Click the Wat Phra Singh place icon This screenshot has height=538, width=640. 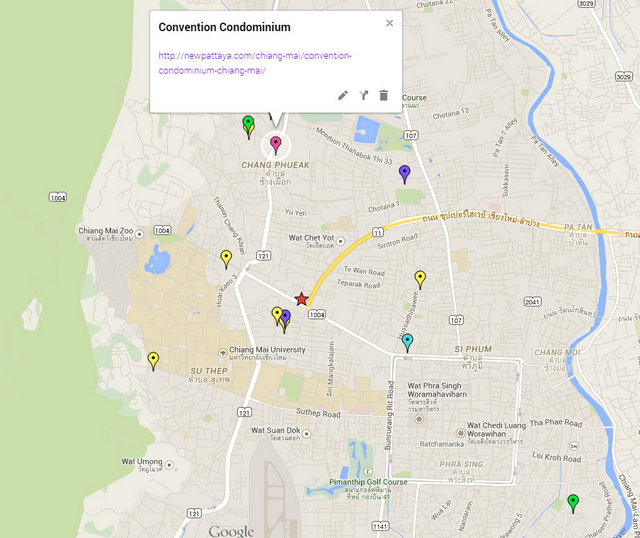point(418,419)
